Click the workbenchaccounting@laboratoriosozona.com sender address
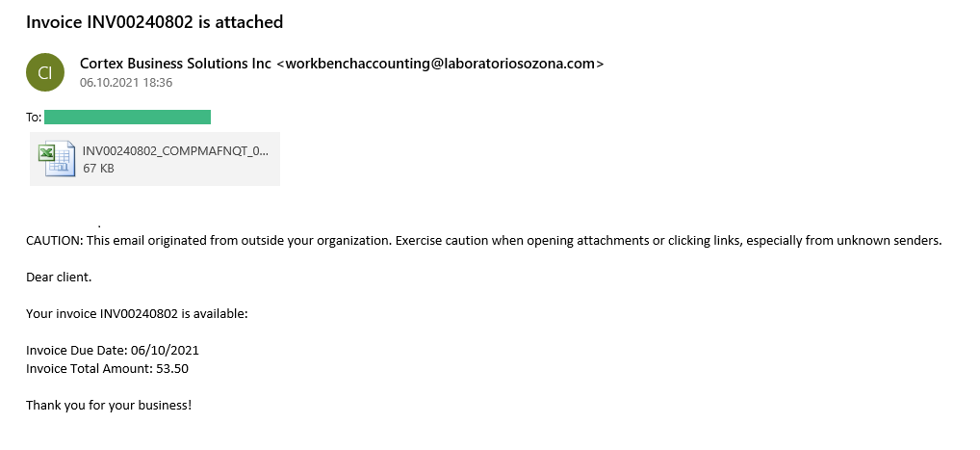This screenshot has height=450, width=980. 440,64
